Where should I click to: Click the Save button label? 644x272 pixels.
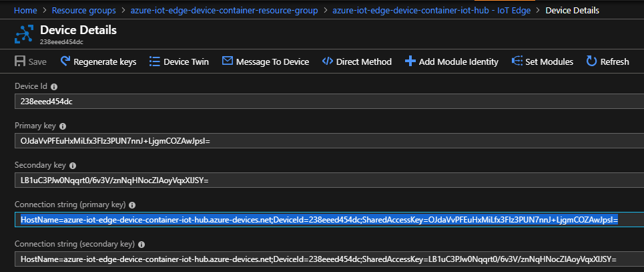pos(37,61)
